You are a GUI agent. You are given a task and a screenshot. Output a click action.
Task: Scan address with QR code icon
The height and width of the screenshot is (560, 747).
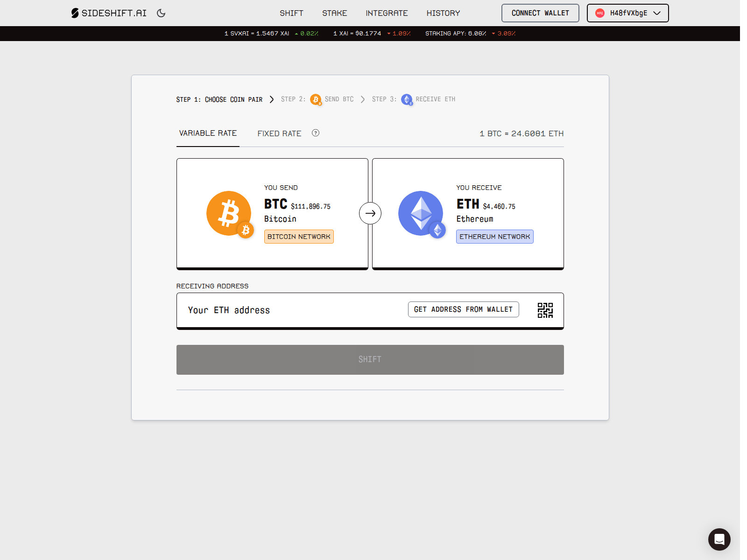click(x=545, y=310)
